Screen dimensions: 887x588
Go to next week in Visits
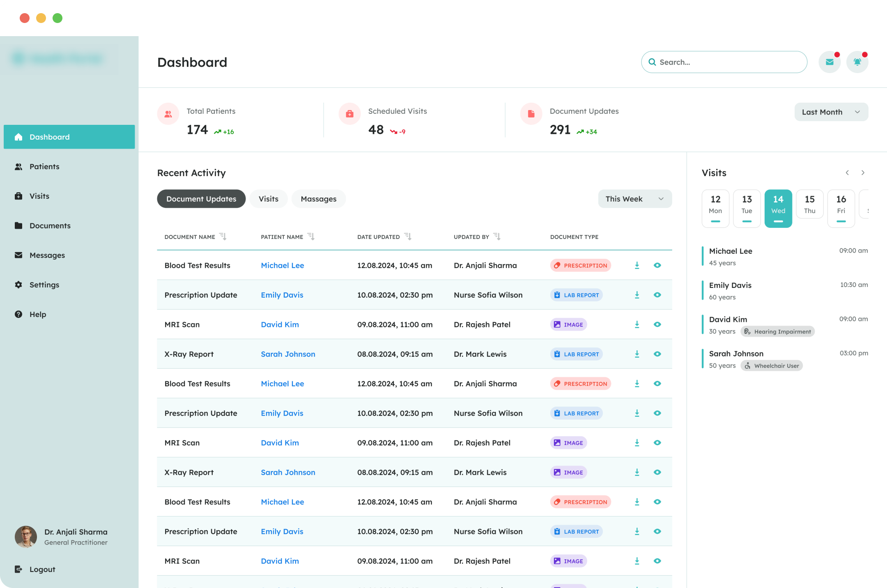coord(863,173)
